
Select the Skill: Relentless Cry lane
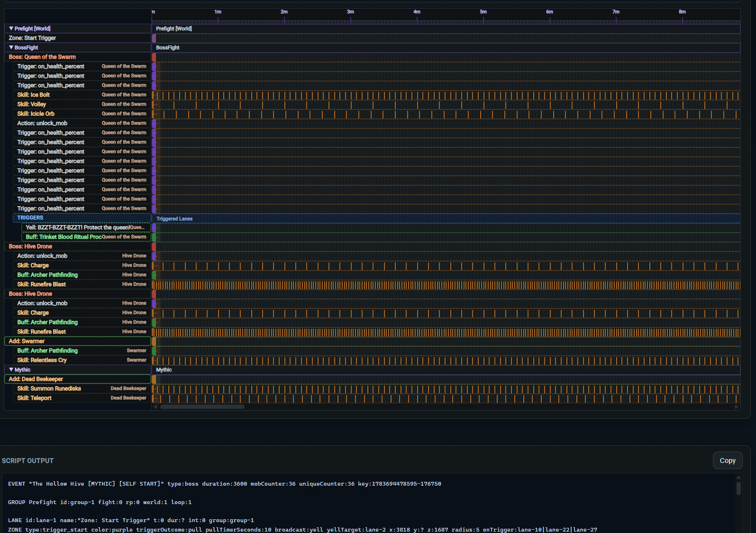[x=82, y=360]
